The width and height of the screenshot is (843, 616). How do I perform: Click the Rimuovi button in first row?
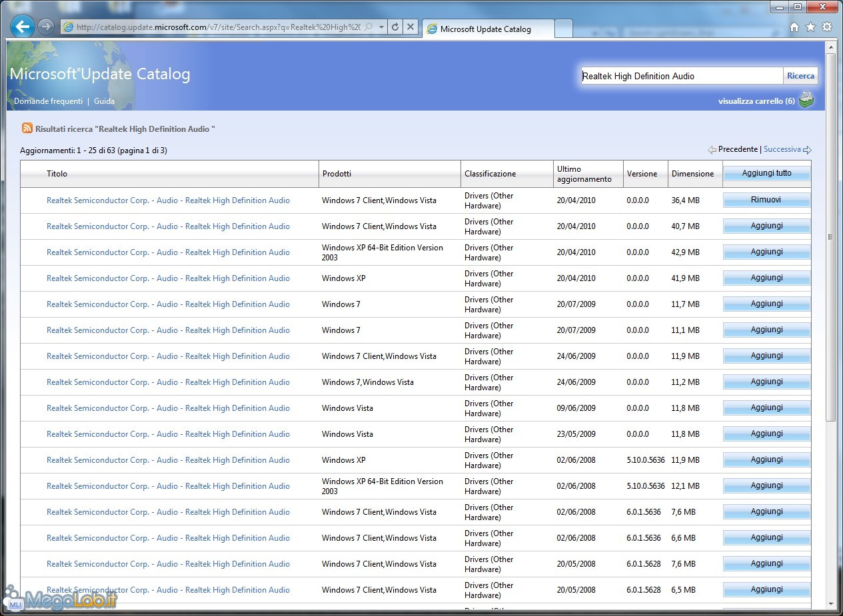point(766,200)
